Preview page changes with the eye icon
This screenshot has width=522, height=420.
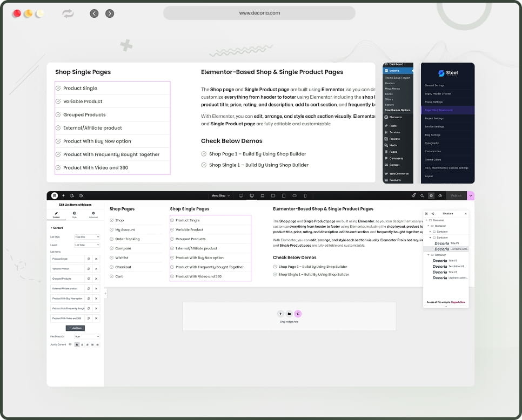click(440, 195)
